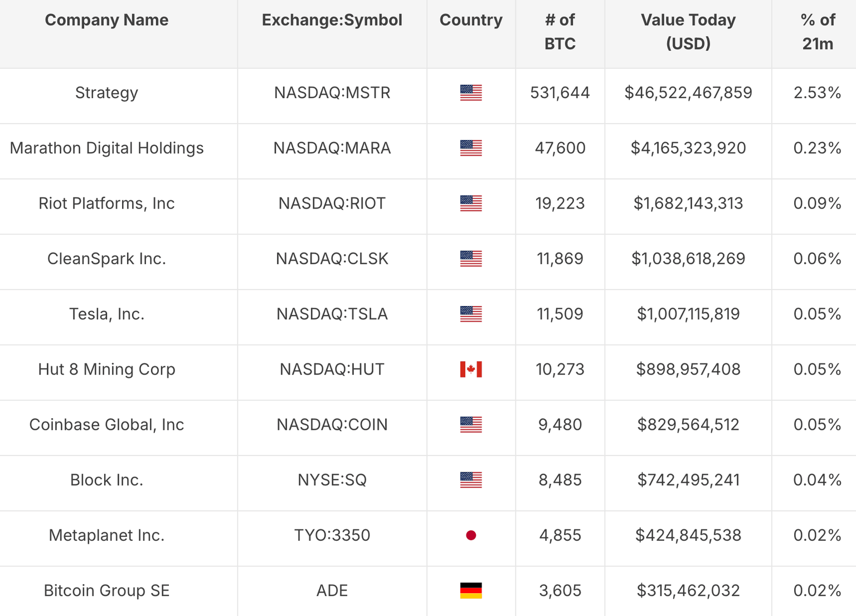Click the US flag in Strategy row

[x=471, y=93]
